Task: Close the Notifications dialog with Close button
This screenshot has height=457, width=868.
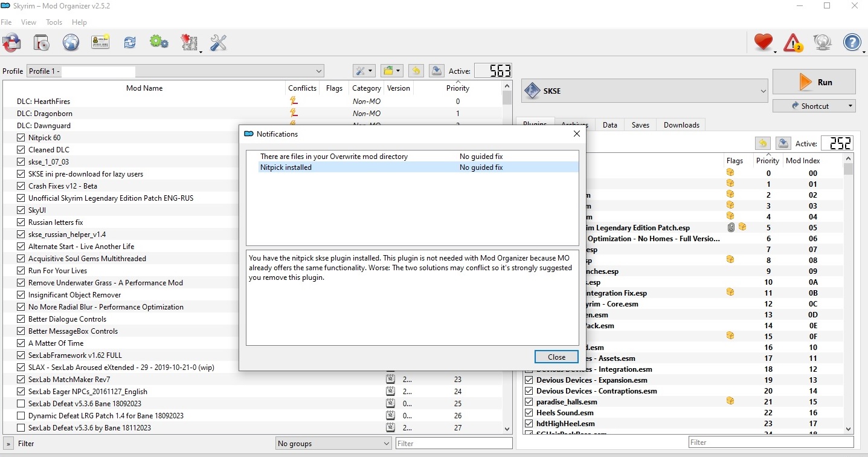Action: [x=556, y=357]
